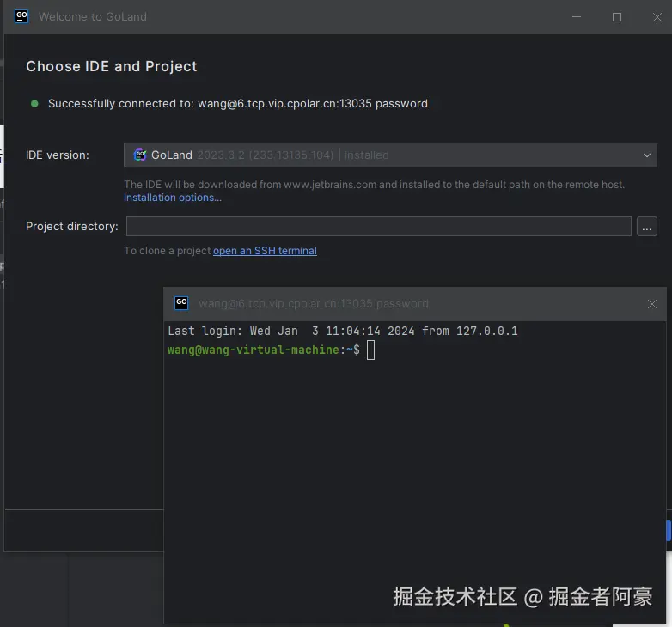Click the Last login line in terminal

pos(342,331)
